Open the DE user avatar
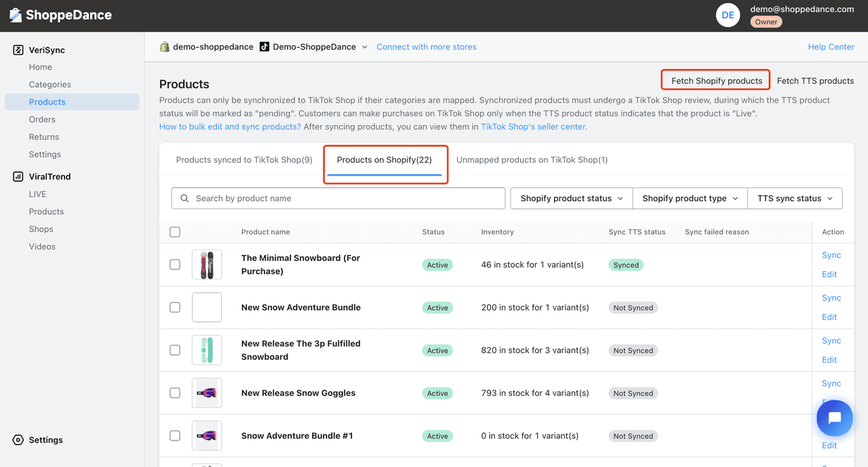The height and width of the screenshot is (467, 868). click(x=728, y=15)
